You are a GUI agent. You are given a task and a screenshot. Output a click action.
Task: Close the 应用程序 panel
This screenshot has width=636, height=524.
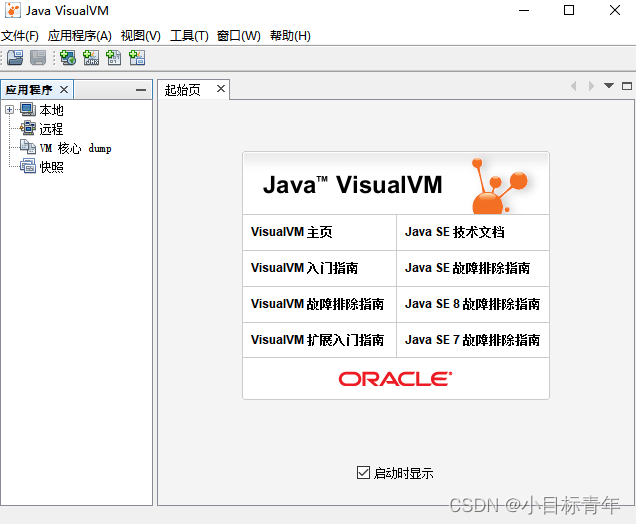[64, 89]
